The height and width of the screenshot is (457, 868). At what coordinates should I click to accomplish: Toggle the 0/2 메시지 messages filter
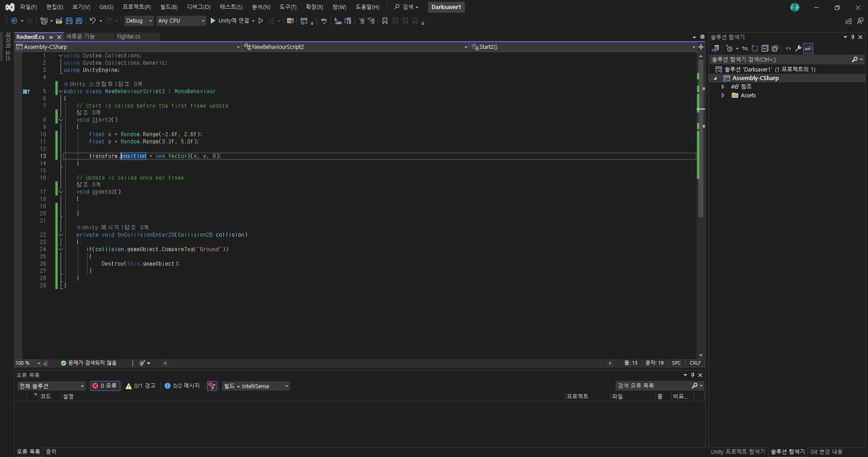pos(182,386)
